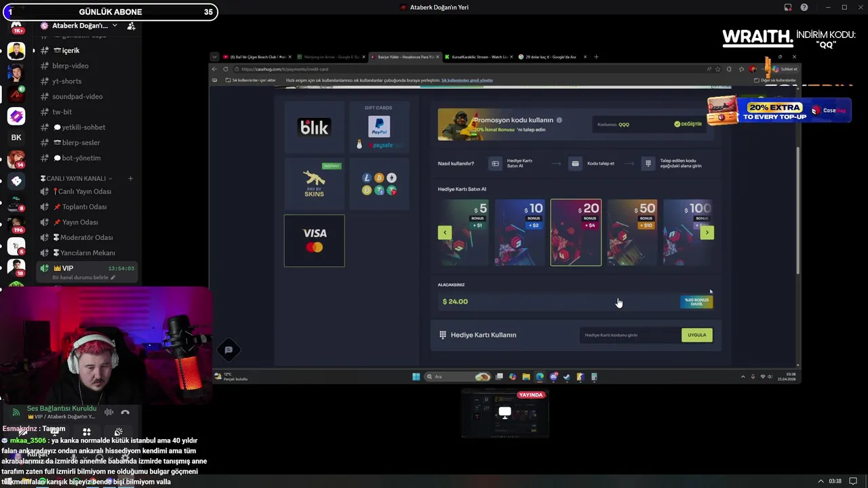This screenshot has width=868, height=488.
Task: Open the BK server icon
Action: click(16, 138)
